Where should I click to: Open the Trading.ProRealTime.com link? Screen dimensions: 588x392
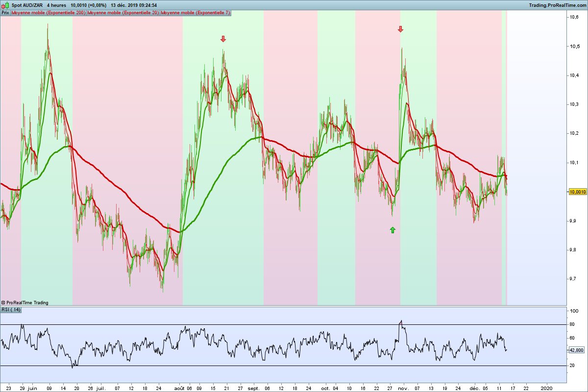pos(558,5)
